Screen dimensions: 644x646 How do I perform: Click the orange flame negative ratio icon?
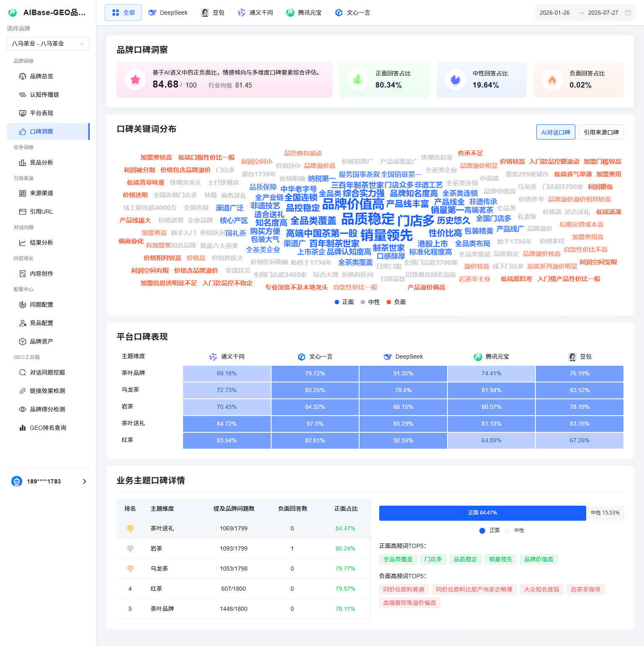pos(552,80)
